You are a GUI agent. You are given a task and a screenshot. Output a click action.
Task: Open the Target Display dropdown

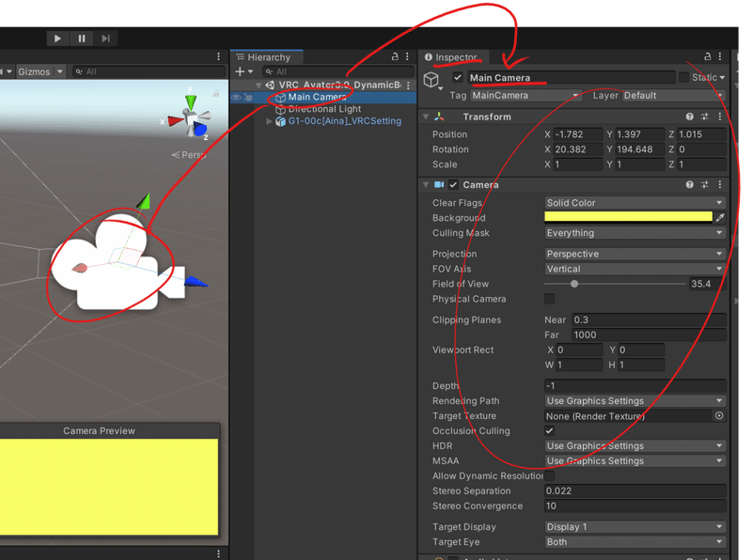coord(635,527)
